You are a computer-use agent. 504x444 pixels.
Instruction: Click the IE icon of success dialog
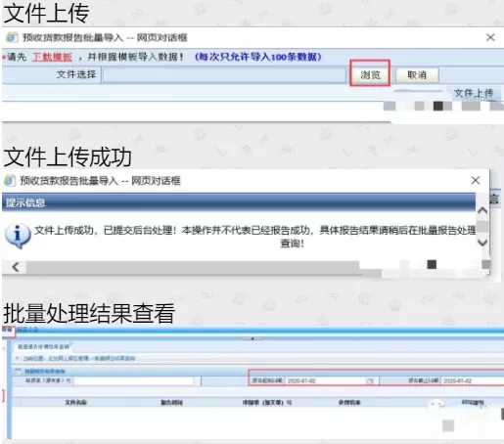10,180
